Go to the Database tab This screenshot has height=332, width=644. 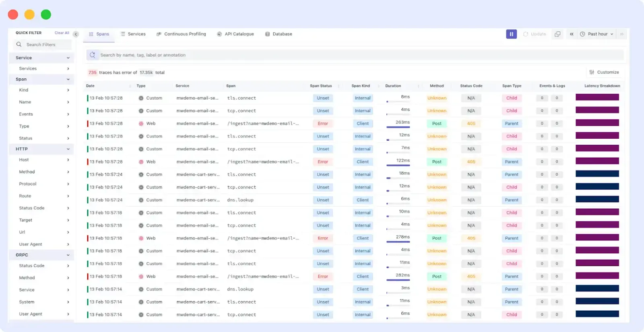[279, 34]
